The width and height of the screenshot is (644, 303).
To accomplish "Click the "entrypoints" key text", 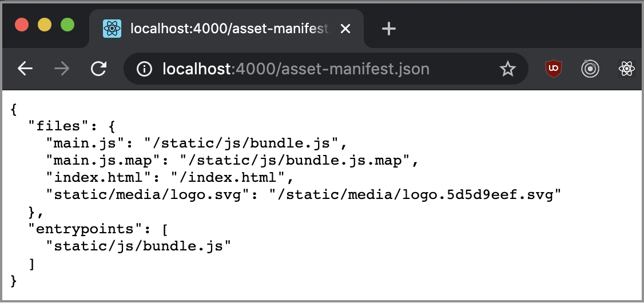I will tap(86, 228).
